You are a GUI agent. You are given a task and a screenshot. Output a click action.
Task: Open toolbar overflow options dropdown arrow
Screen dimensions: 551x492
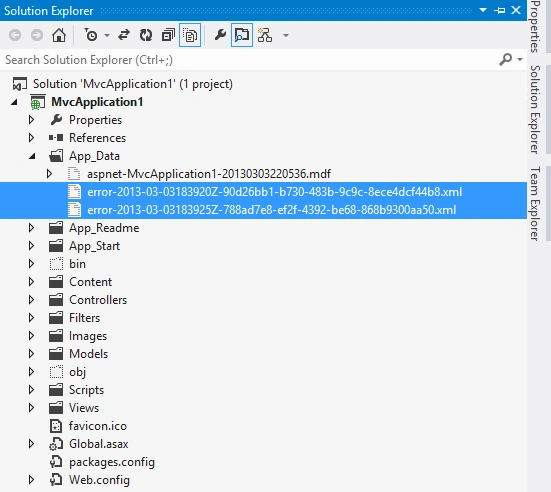(286, 35)
